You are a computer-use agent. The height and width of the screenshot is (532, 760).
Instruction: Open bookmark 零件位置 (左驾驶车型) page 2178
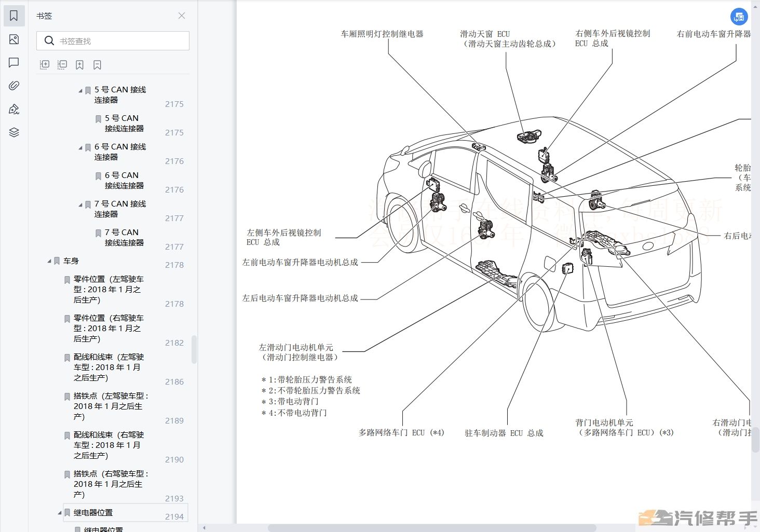pyautogui.click(x=108, y=289)
